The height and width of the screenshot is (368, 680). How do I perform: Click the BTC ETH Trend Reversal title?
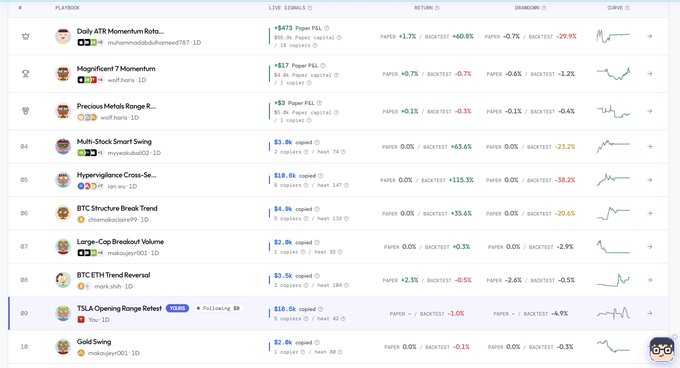pyautogui.click(x=113, y=275)
